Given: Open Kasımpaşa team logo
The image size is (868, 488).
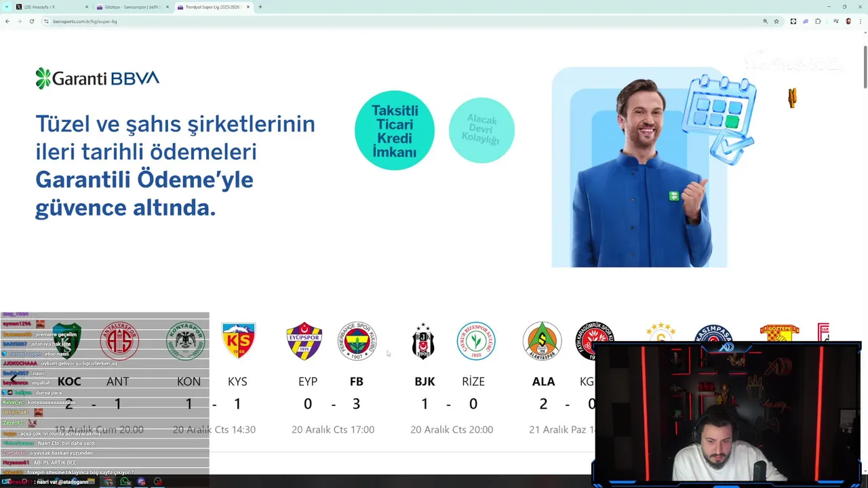Looking at the screenshot, I should pyautogui.click(x=713, y=333).
